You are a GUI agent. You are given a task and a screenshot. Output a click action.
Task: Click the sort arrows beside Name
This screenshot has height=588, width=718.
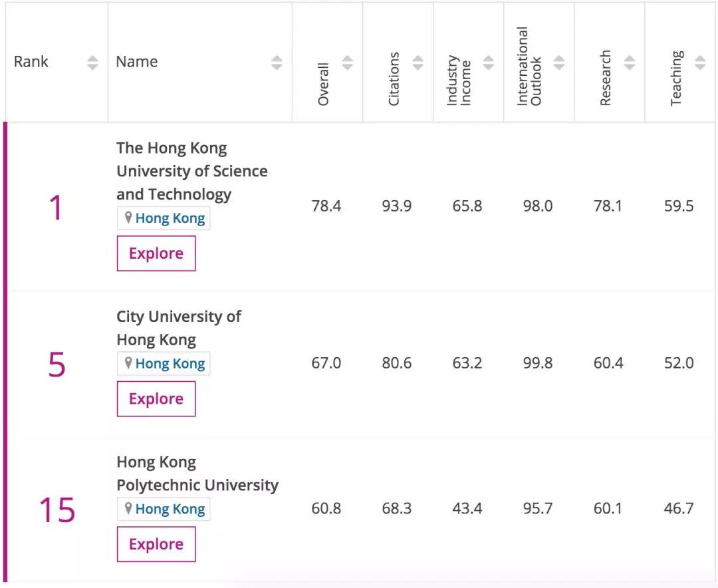coord(277,63)
